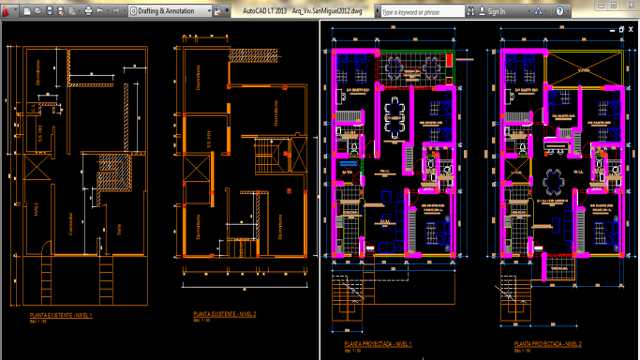Viewport: 640px width, 360px height.
Task: Click the Open file icon
Action: click(x=38, y=11)
